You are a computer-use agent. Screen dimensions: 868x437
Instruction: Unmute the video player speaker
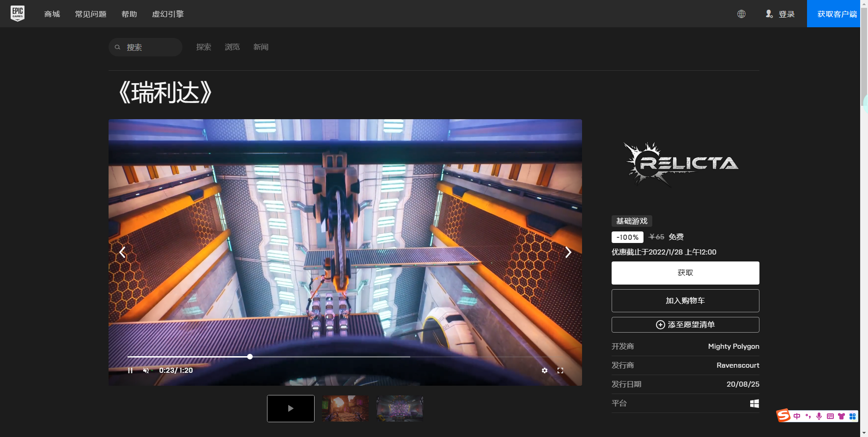click(146, 370)
